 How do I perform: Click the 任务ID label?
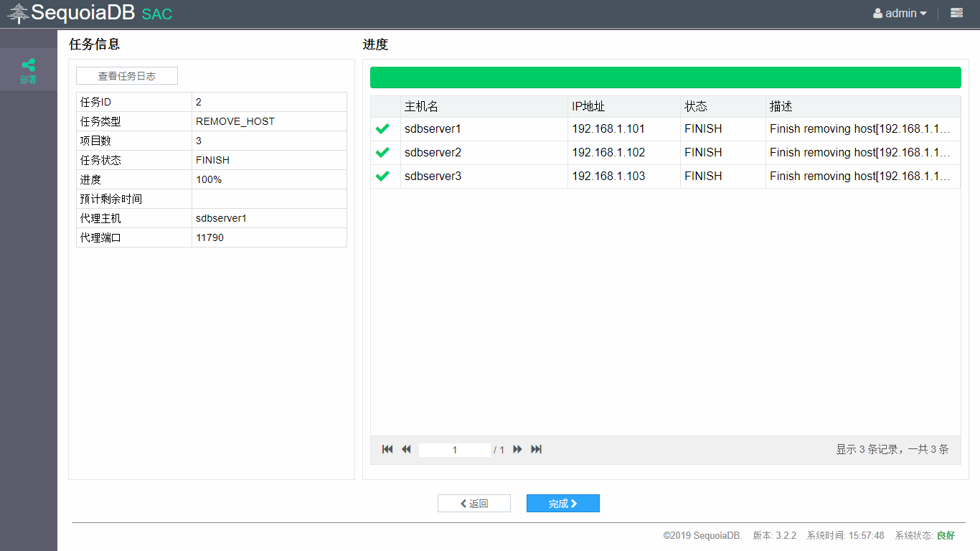[95, 102]
